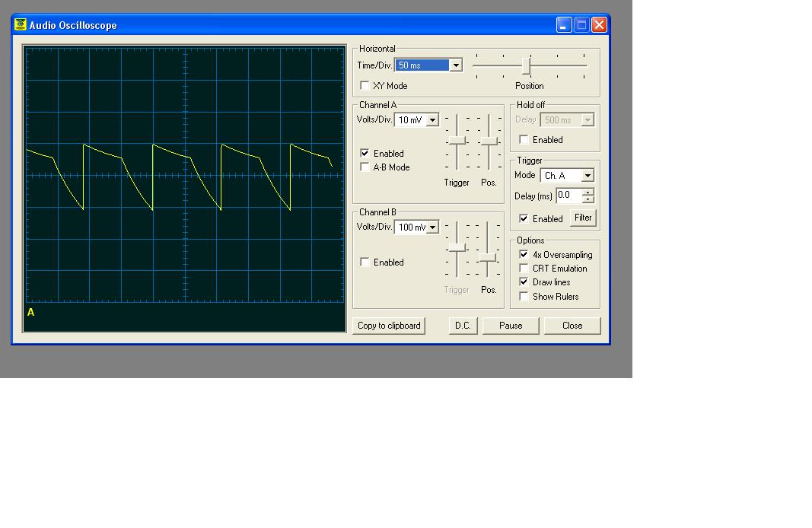This screenshot has width=812, height=528.
Task: Click the horizontal Position slider thumb
Action: click(x=526, y=65)
